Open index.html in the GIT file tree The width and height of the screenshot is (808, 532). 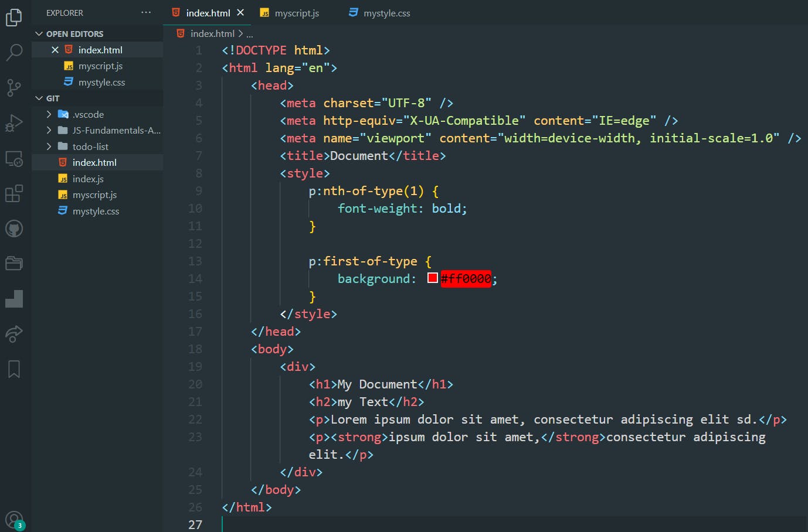[x=97, y=162]
